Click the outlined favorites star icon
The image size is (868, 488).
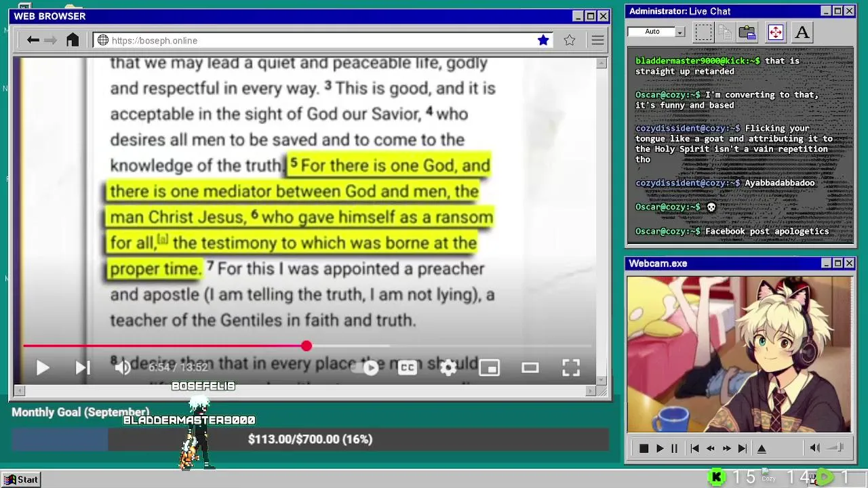(570, 41)
